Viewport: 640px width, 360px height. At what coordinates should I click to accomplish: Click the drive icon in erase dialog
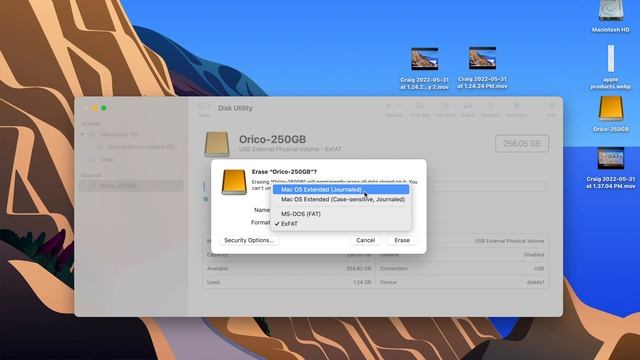click(x=234, y=182)
